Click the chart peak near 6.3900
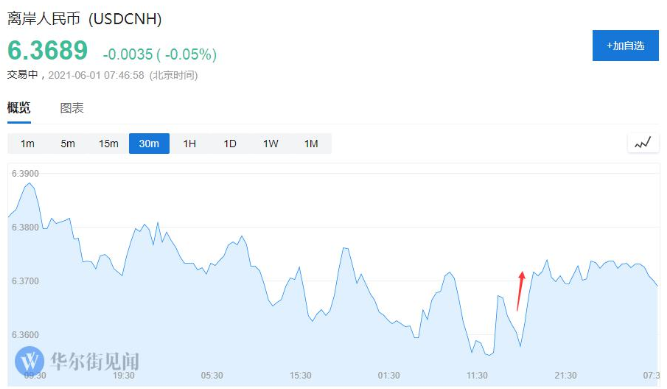The height and width of the screenshot is (389, 667). [x=29, y=184]
